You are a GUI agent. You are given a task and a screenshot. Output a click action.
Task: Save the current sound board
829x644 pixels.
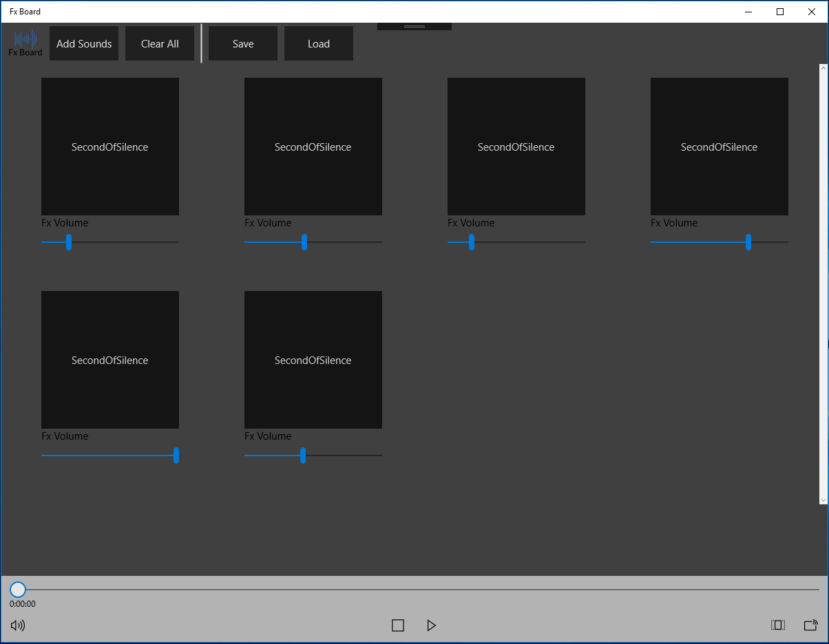click(x=243, y=43)
